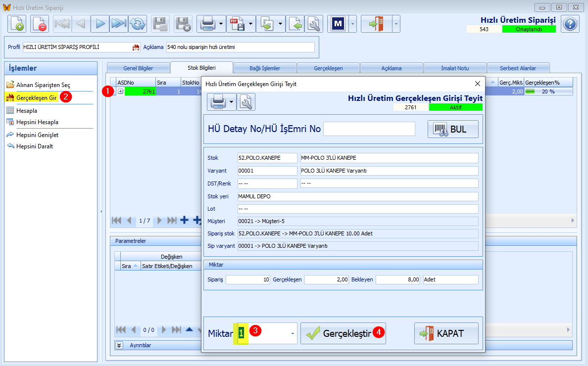588x366 pixels.
Task: Click the printer icon in main toolbar
Action: coord(207,24)
